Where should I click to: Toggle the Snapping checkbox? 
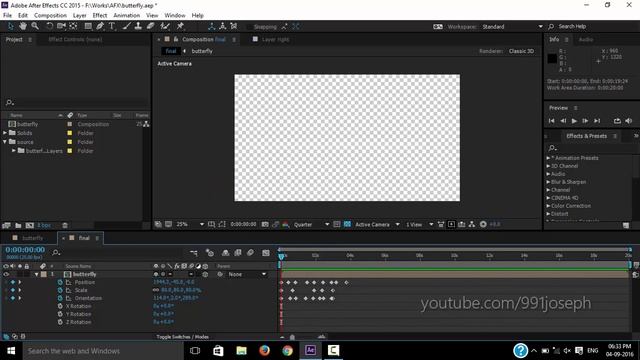(249, 27)
